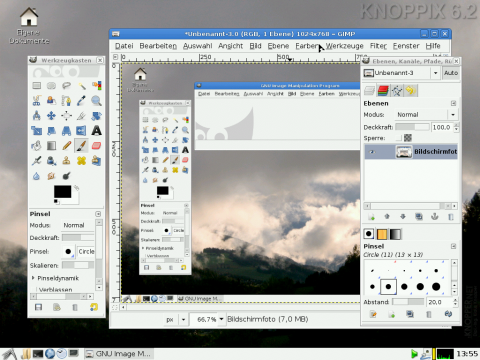Switch to the Undo history tab in dock
The width and height of the screenshot is (480, 360).
coord(411,90)
